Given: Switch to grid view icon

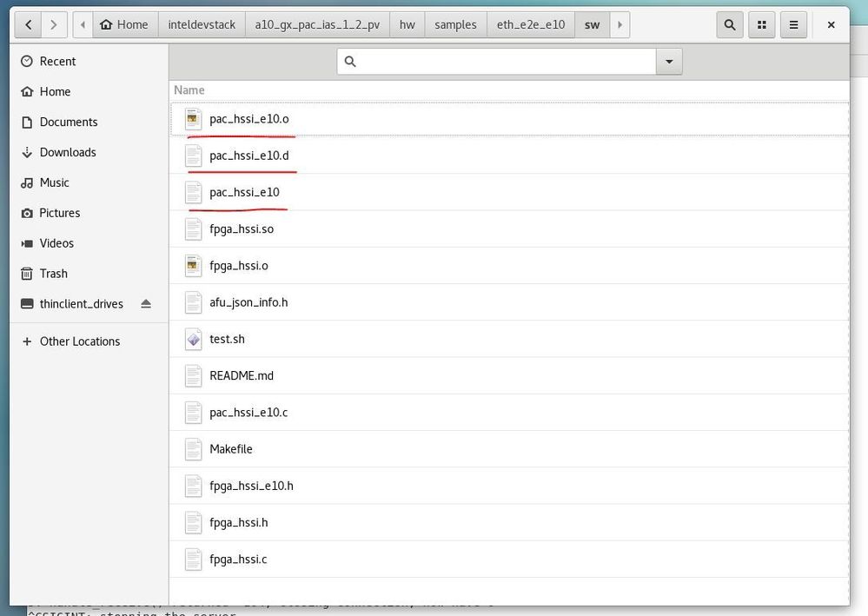Looking at the screenshot, I should click(762, 25).
